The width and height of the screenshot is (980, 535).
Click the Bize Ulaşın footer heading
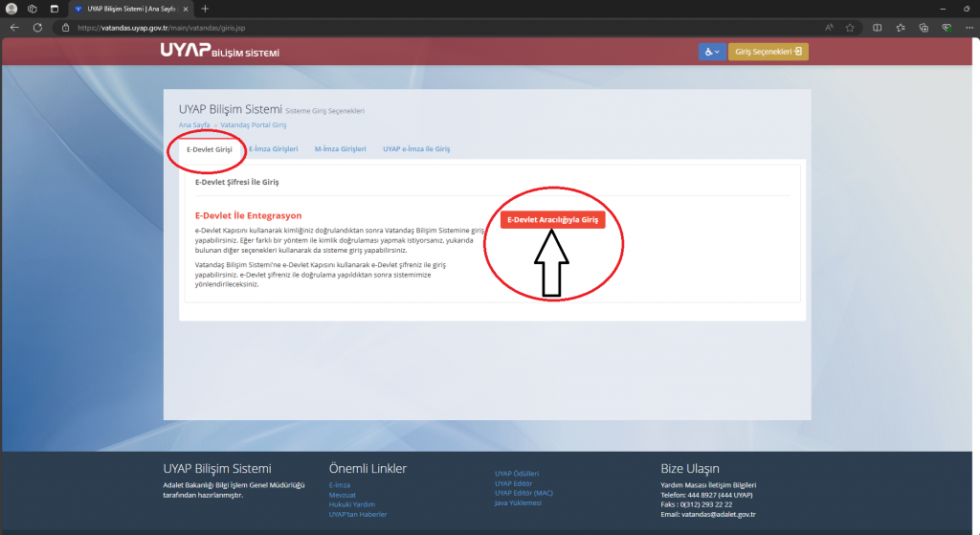point(690,469)
